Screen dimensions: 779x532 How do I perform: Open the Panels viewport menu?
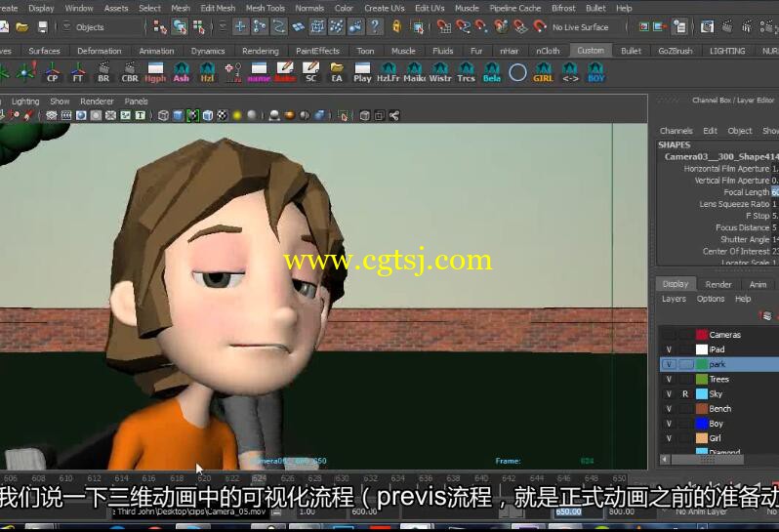136,102
